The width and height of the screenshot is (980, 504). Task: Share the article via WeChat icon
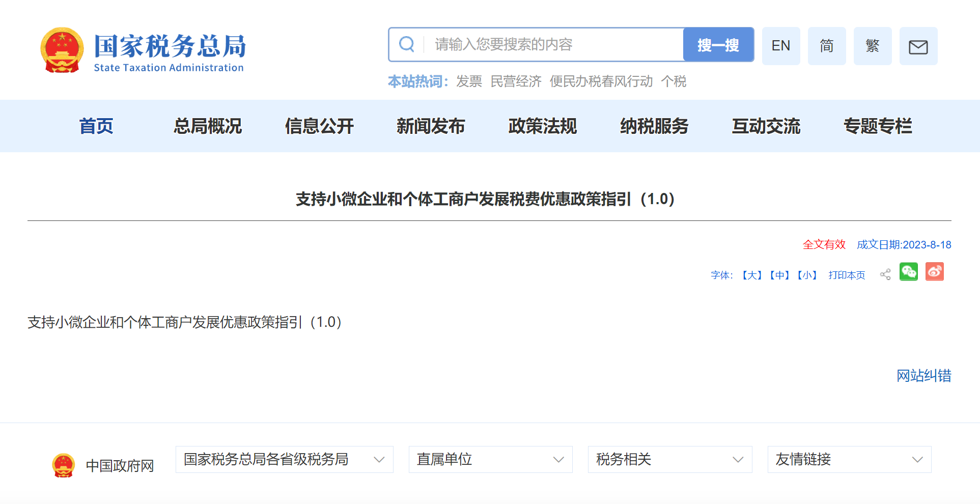909,272
